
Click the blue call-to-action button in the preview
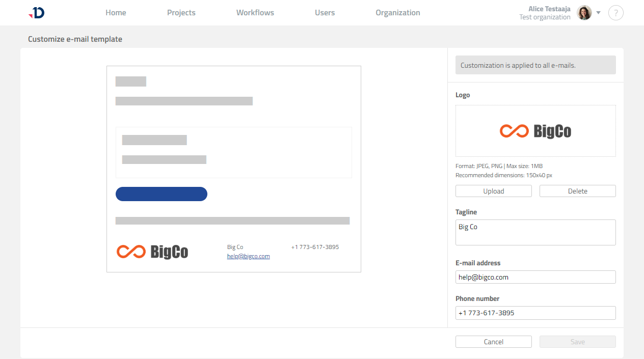162,194
